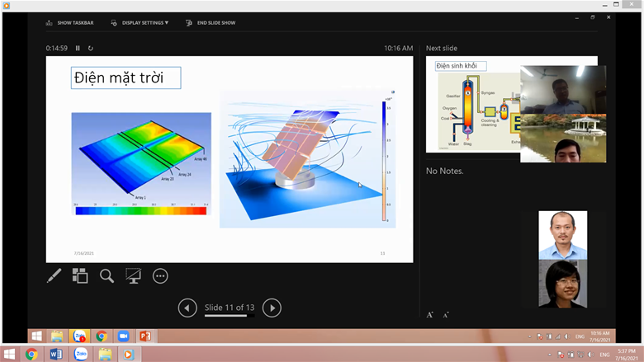Click the 'Điện mặt trời' title box

(x=125, y=78)
